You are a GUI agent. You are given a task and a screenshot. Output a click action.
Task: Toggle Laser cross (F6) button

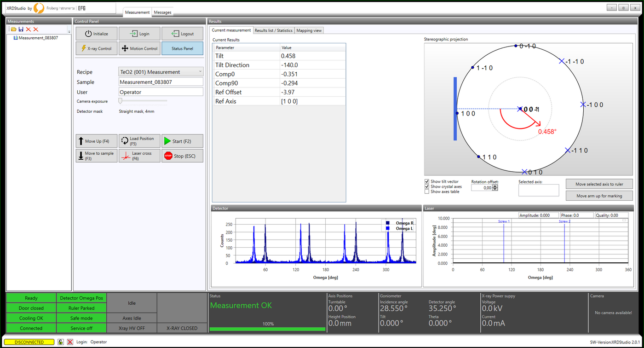(139, 156)
